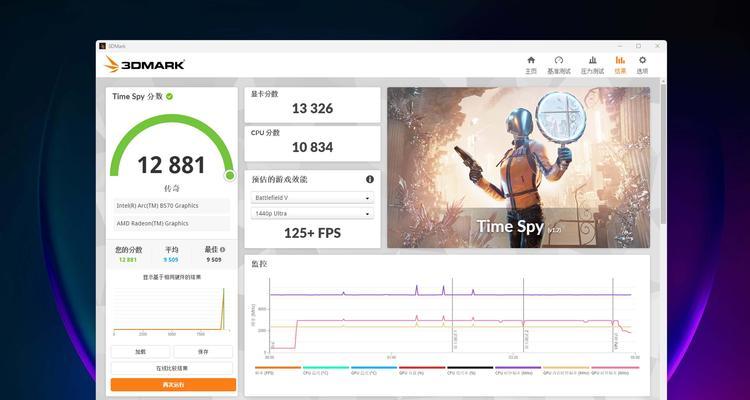Toggle the purple CPU clock (MHz) legend item
750x400 pixels.
click(518, 370)
